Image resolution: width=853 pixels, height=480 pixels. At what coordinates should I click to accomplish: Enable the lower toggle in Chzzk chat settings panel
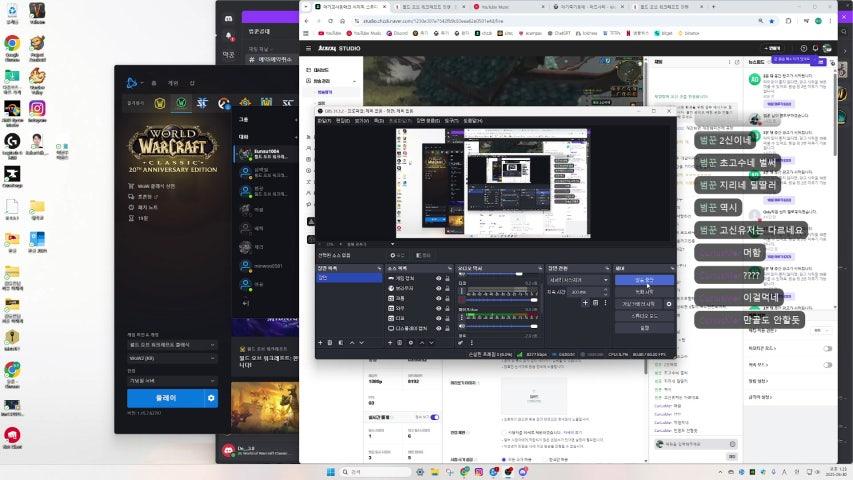[x=827, y=365]
